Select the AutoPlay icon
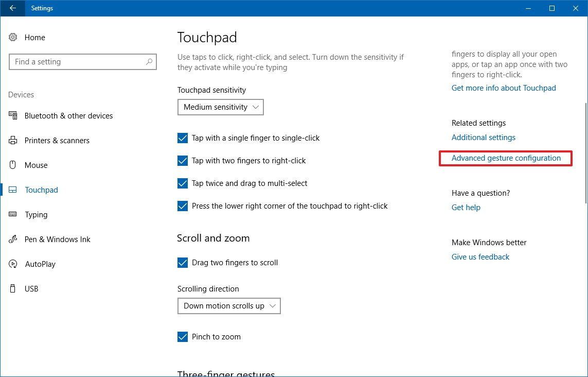Viewport: 588px width, 377px height. pos(12,264)
